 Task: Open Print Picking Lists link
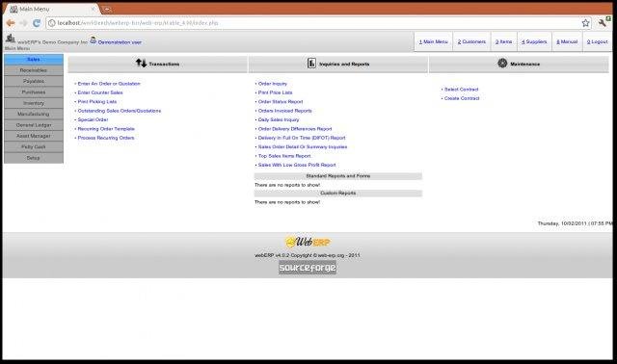(97, 102)
